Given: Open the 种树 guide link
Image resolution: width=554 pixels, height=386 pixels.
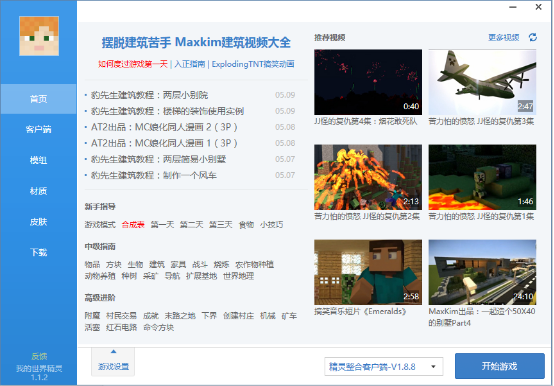Looking at the screenshot, I should 129,276.
